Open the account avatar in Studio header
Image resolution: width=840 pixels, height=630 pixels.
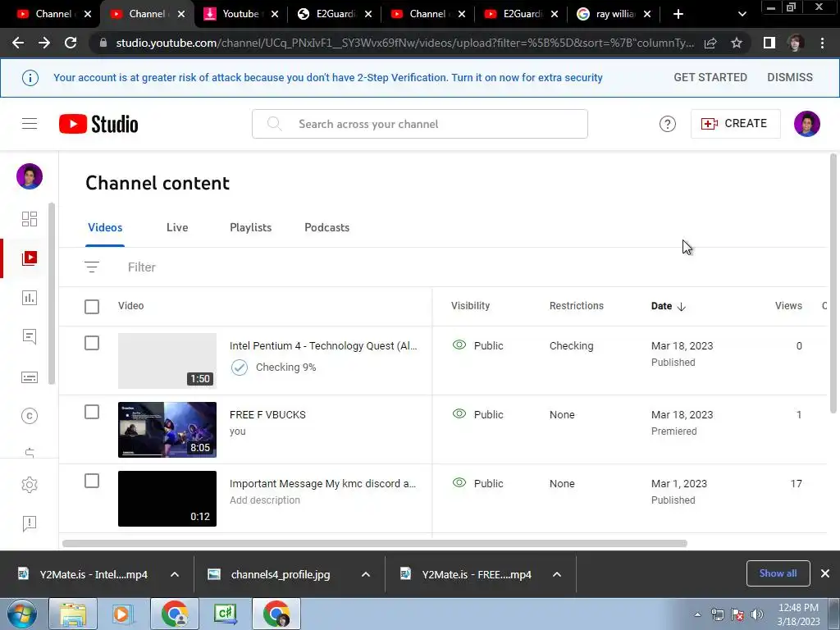pos(807,124)
